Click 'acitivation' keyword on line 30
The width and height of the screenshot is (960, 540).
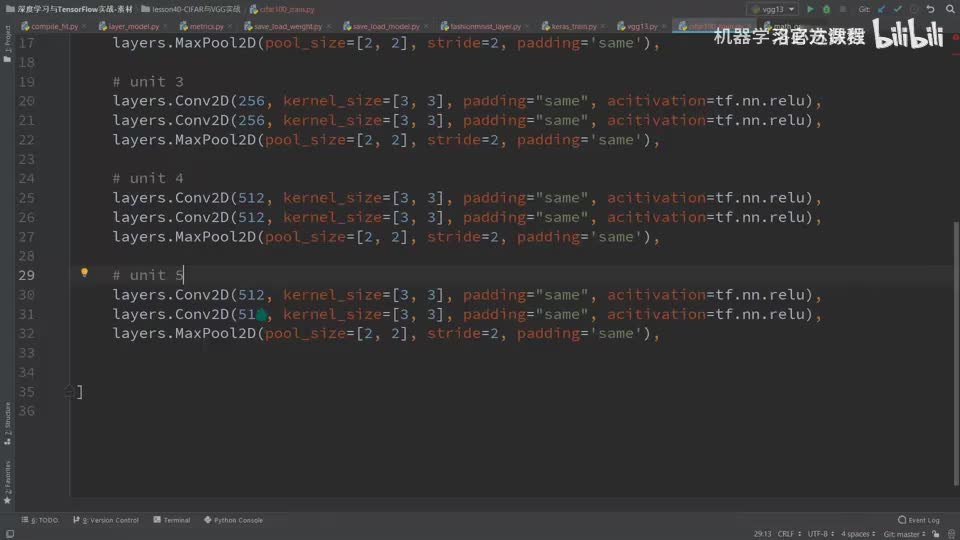coord(656,294)
